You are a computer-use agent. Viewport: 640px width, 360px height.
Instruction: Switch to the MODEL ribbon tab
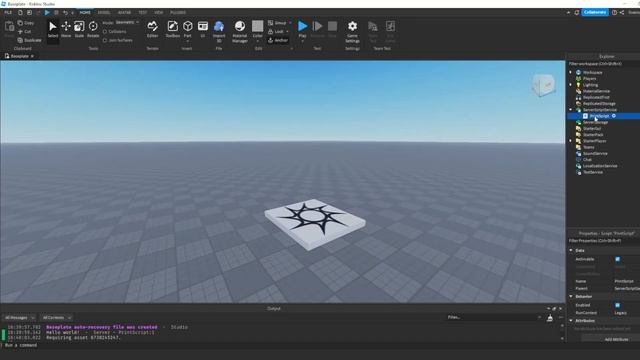[104, 13]
